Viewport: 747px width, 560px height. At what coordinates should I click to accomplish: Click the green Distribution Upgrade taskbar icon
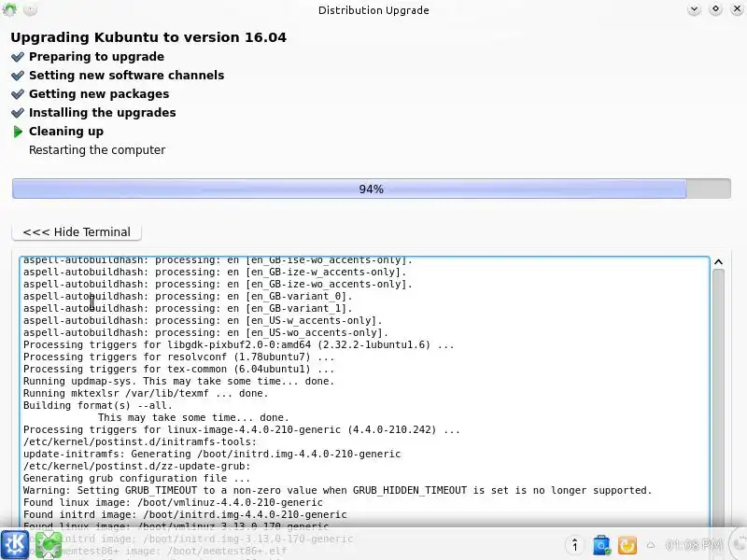coord(49,544)
